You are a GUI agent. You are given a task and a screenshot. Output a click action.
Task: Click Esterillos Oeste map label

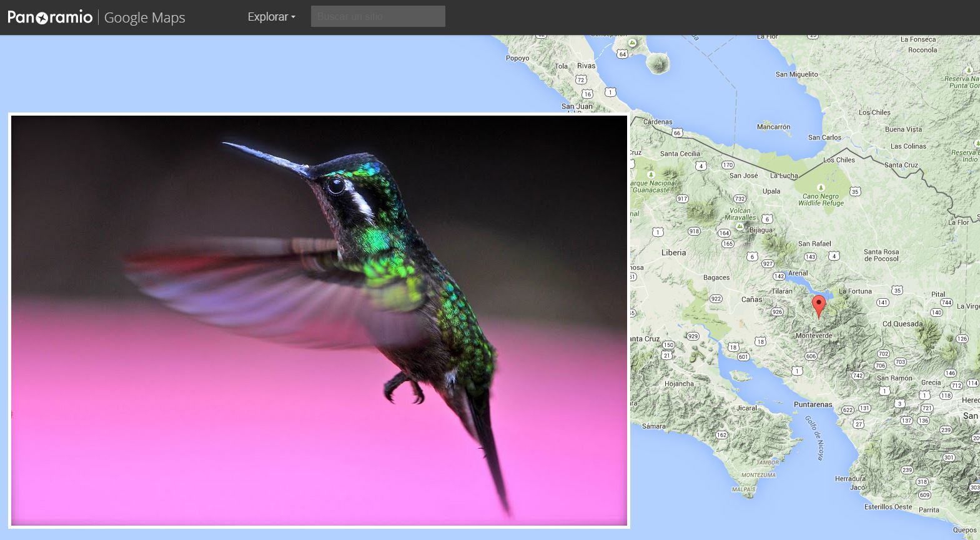tap(888, 507)
